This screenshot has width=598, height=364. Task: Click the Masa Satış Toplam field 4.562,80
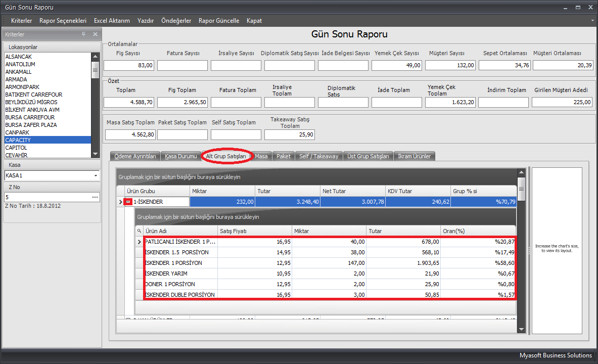130,134
